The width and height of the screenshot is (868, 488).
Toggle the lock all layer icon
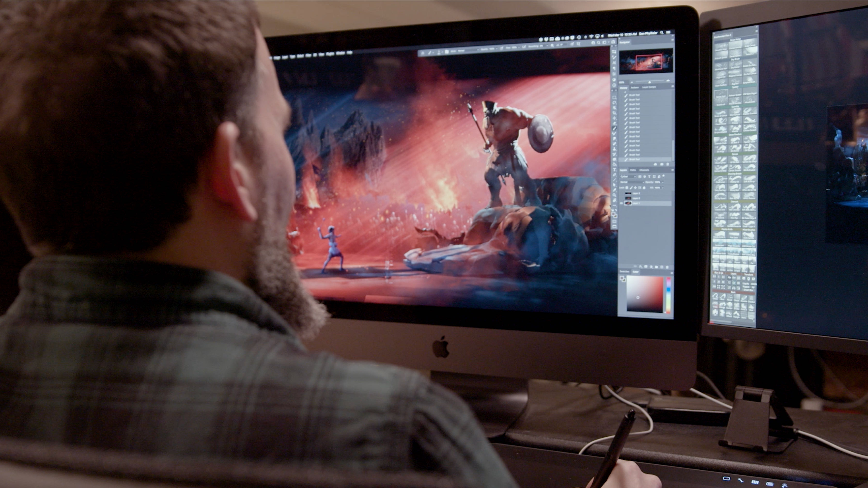(x=644, y=188)
